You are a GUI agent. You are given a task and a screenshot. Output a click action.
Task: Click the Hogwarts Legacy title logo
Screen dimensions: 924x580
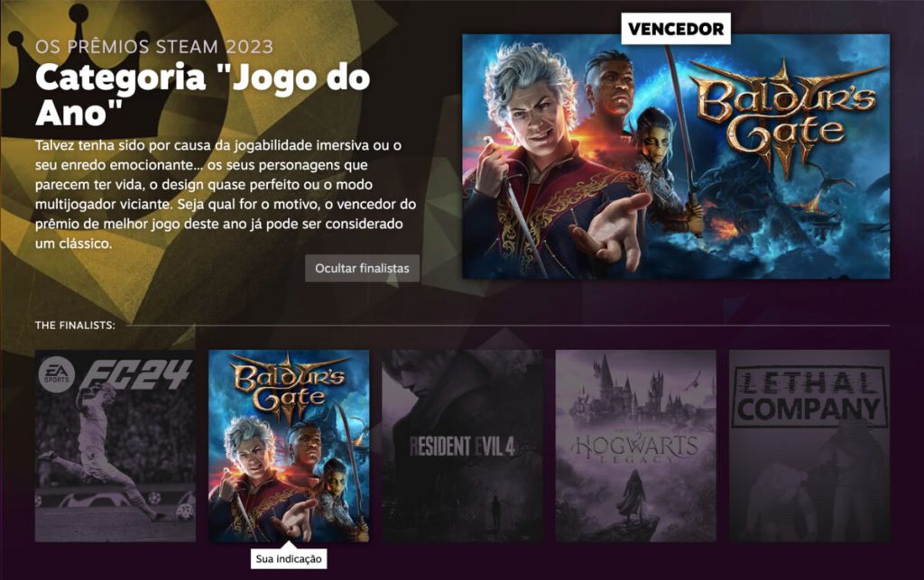click(635, 448)
